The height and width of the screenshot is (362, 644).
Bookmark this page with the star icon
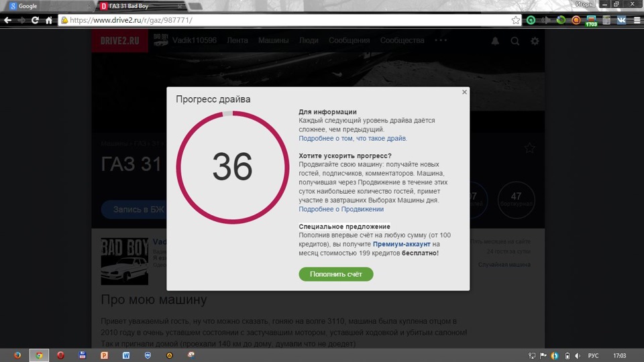point(515,20)
